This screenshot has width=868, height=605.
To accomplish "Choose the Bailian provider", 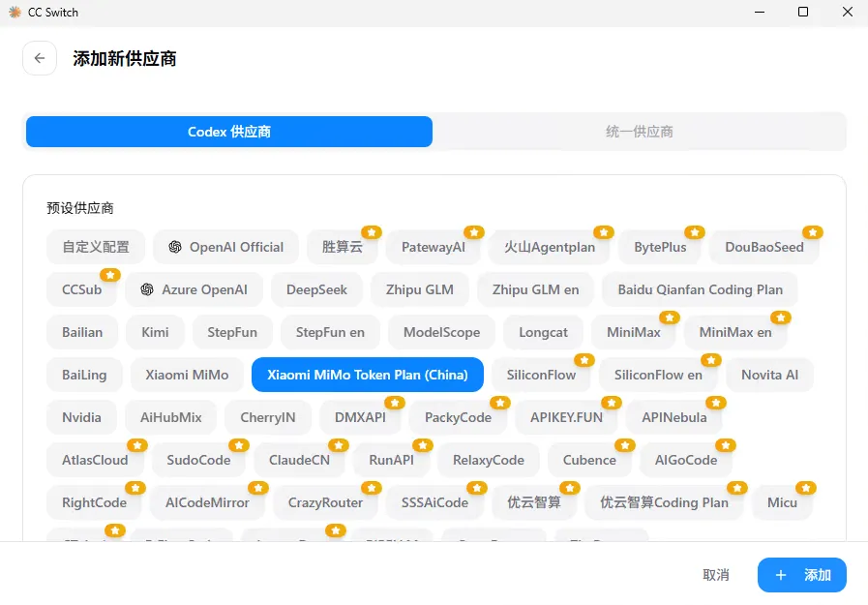I will [82, 332].
